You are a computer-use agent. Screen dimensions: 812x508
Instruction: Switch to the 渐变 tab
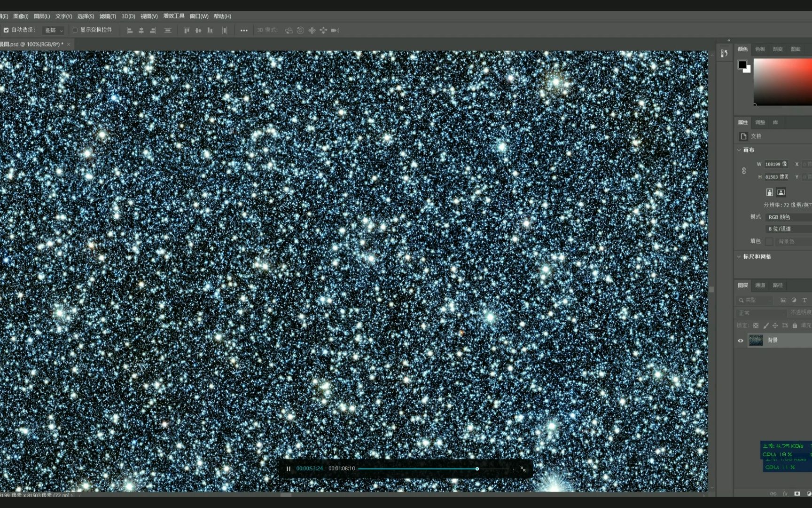tap(778, 49)
